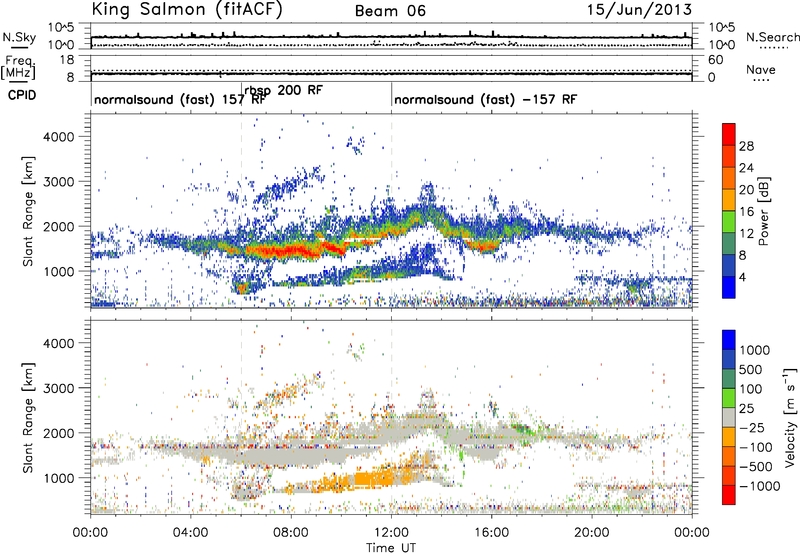Click the date "15/Jun/2013"
Viewport: 800px width, 554px height.
click(639, 10)
